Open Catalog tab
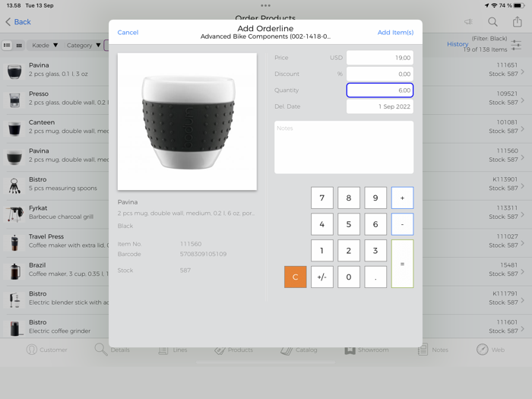Screen dimensions: 532x399 click(299, 350)
